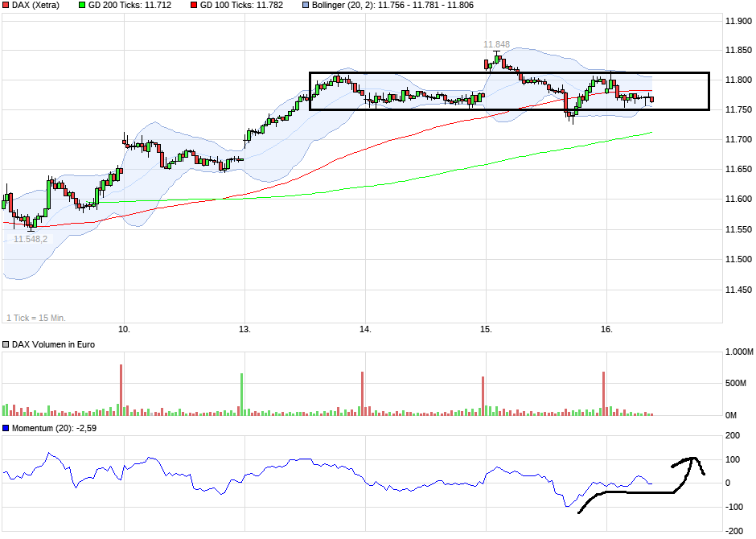Click the 11.700 price axis label
Image resolution: width=756 pixels, height=539 pixels.
coord(738,140)
